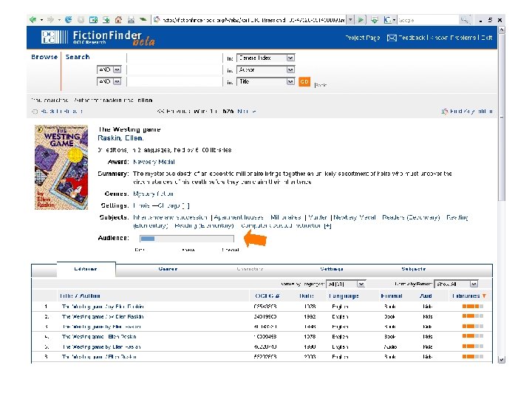Click libraries holdings bar for row 2
The width and height of the screenshot is (532, 399).
click(x=473, y=316)
